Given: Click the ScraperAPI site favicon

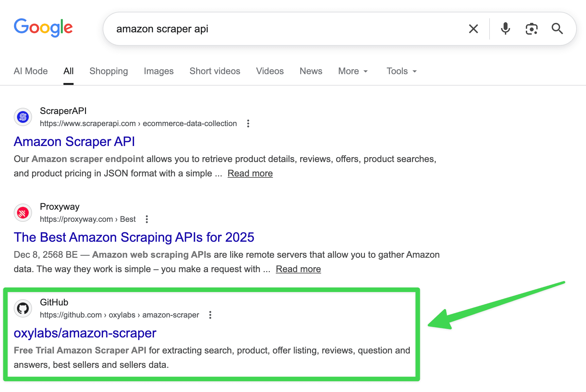Looking at the screenshot, I should [23, 117].
